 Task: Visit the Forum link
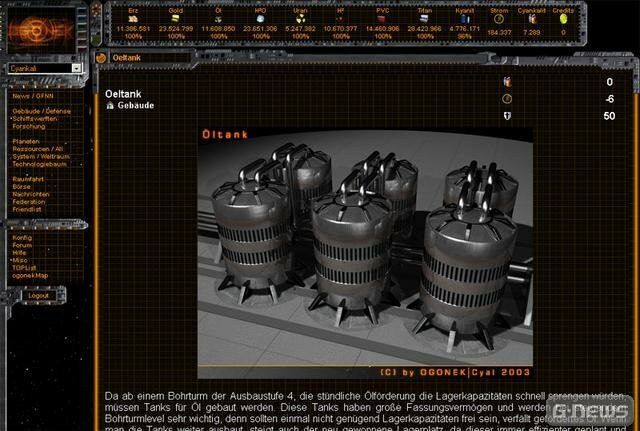[22, 245]
